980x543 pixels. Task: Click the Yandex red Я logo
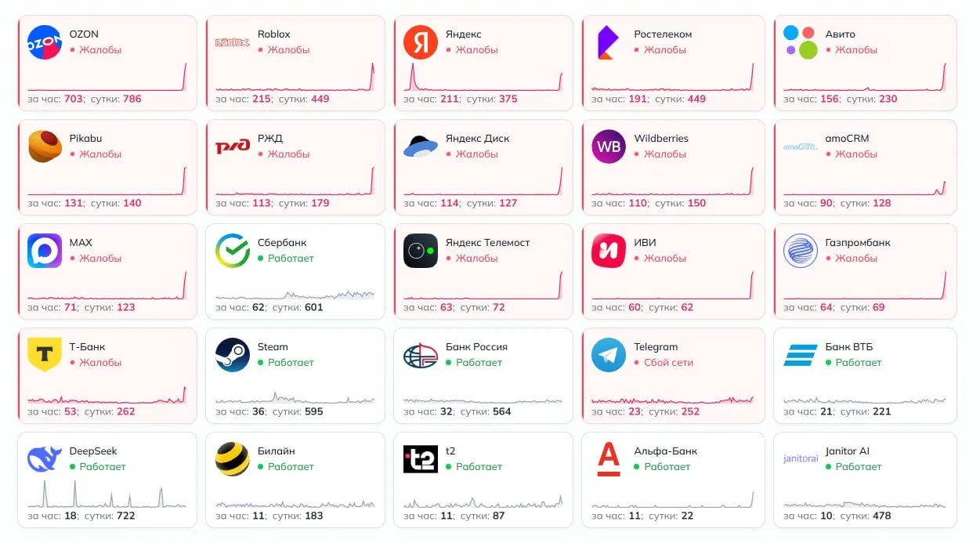coord(421,42)
